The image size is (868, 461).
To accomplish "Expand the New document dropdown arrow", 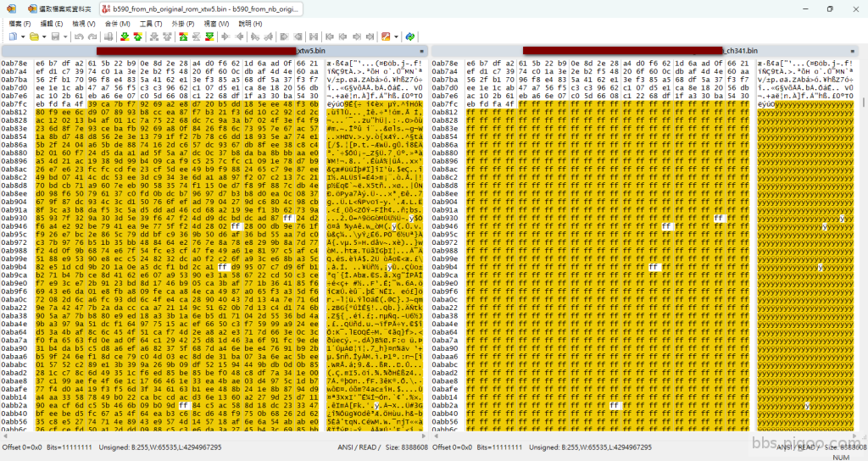I will tap(22, 36).
